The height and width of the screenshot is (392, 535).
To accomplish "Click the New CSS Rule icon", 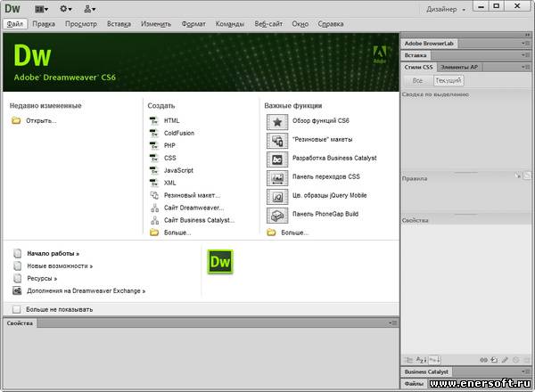I will pyautogui.click(x=494, y=360).
